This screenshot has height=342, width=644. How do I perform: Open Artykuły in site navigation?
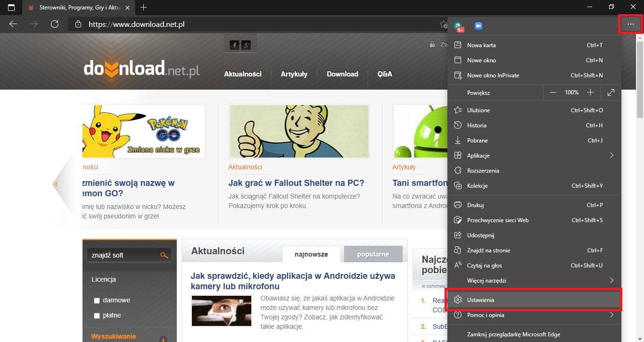(x=294, y=74)
